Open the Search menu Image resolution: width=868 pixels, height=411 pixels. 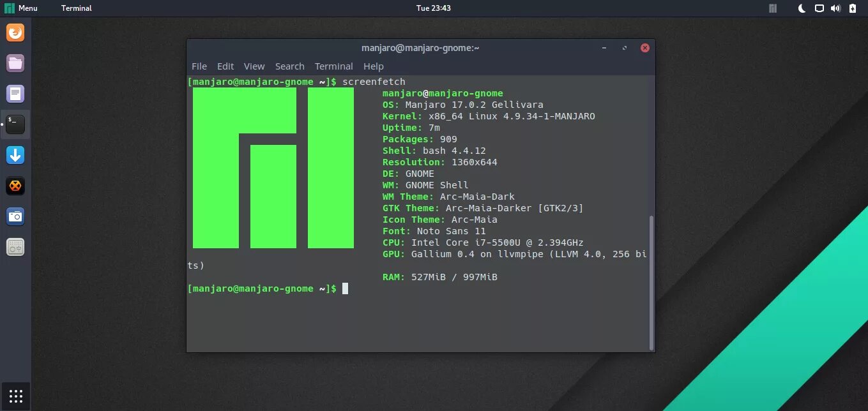[x=290, y=66]
